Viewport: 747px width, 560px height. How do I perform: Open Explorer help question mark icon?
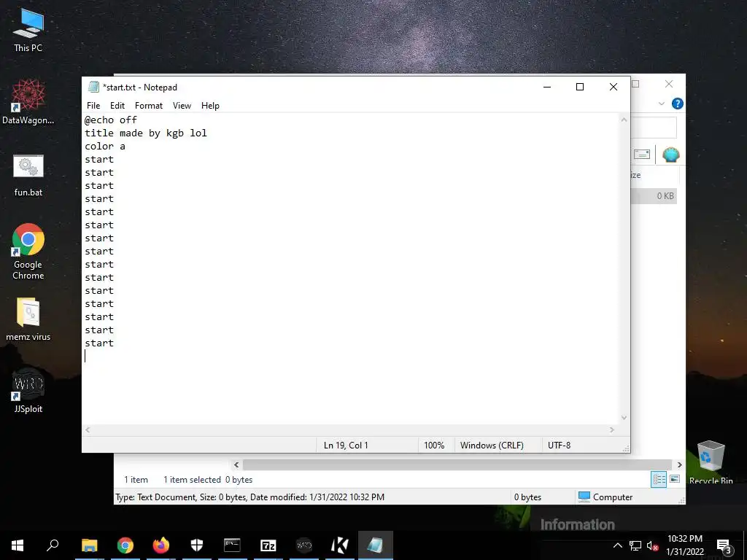677,104
